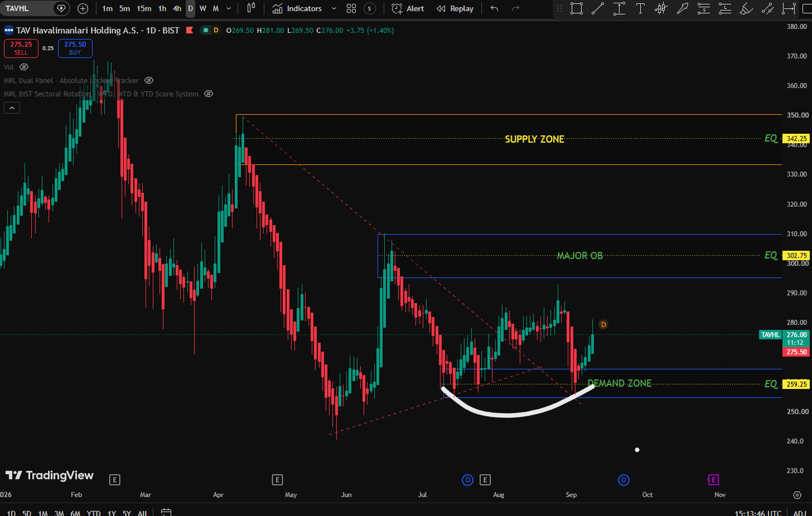Redo the last chart action
This screenshot has width=812, height=516.
(516, 9)
